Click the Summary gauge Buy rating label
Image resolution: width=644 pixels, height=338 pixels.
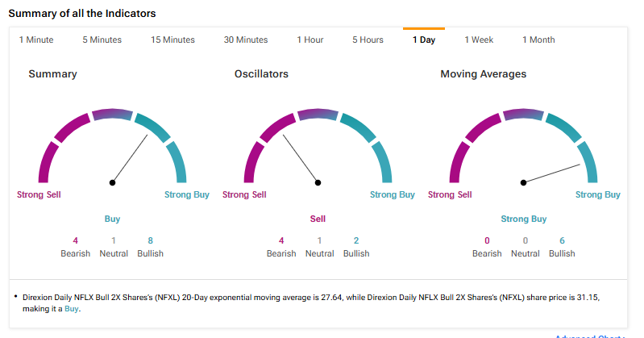pyautogui.click(x=113, y=219)
